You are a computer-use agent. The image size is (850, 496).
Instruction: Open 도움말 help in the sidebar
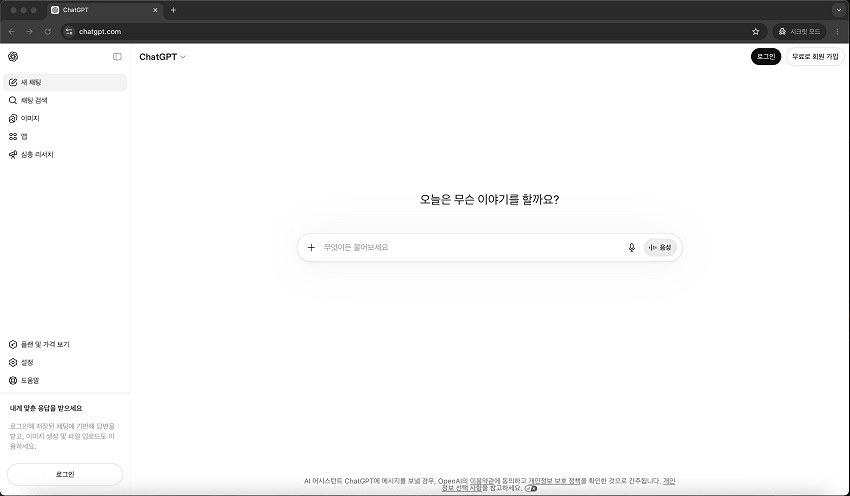point(65,381)
